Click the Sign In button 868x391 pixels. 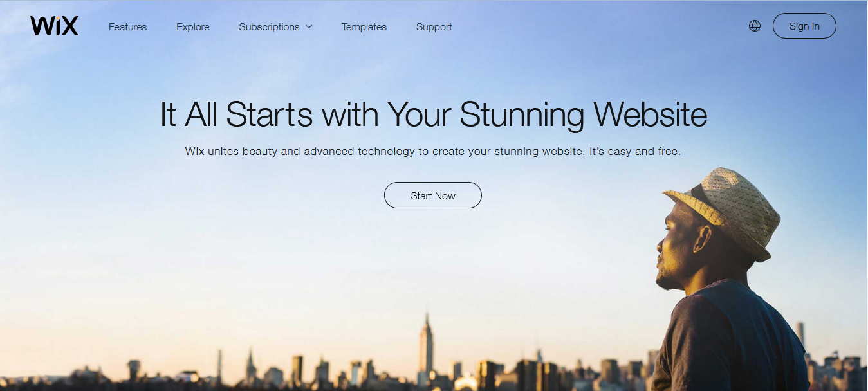tap(804, 26)
